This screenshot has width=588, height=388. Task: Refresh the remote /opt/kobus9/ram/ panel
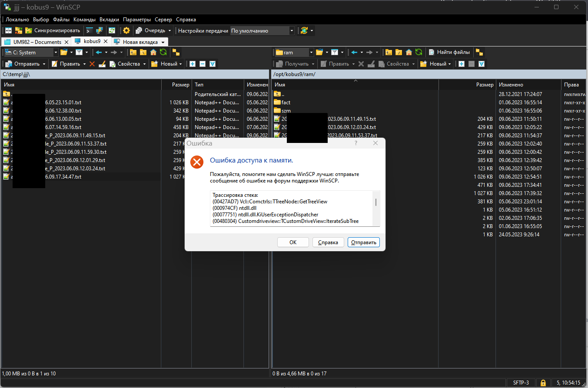point(419,52)
